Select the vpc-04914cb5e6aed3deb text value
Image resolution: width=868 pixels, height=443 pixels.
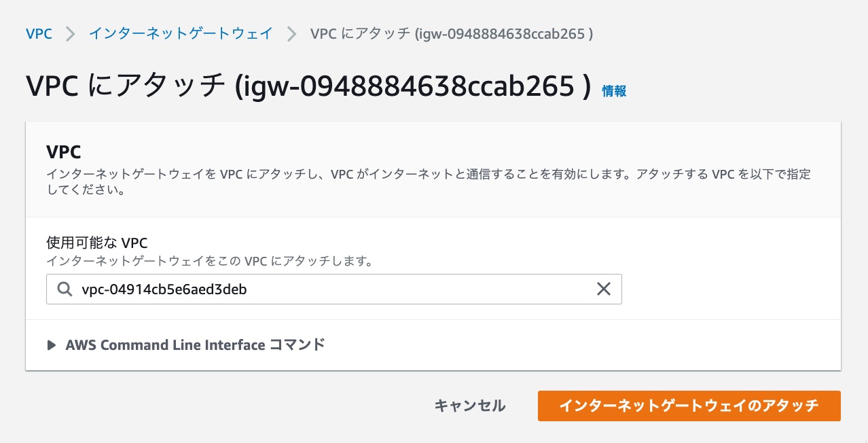click(163, 289)
